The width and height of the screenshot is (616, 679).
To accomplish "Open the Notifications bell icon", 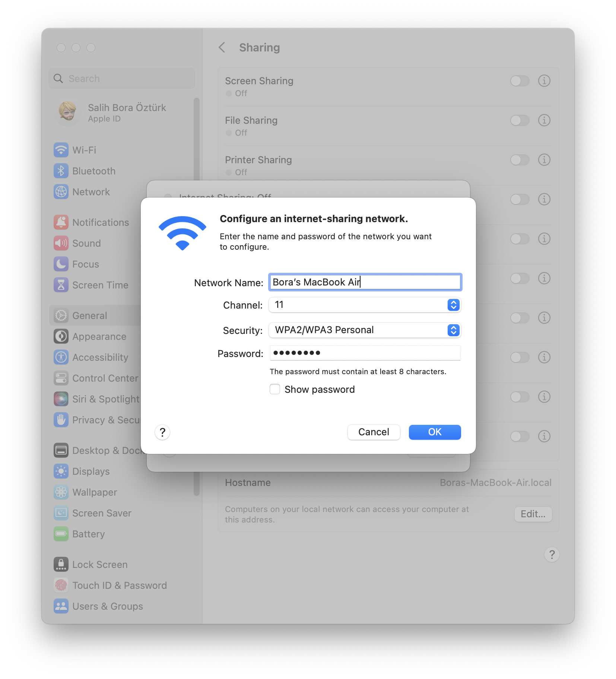I will point(61,222).
